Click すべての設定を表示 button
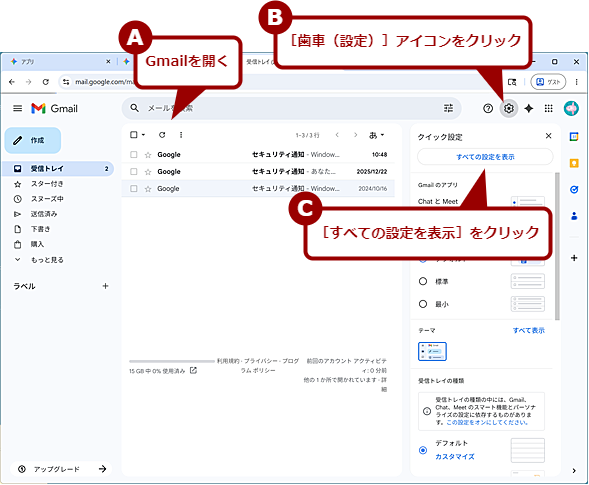589x485 pixels. click(x=485, y=157)
